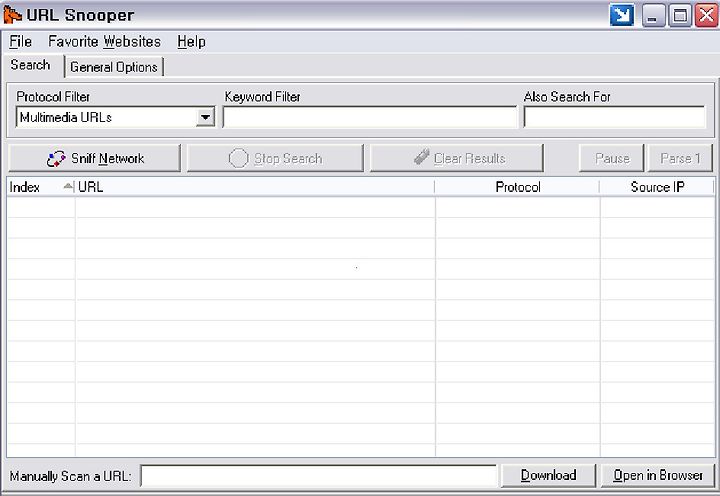Open the Favorite Websites menu
Screen dimensions: 720x496
click(x=104, y=42)
